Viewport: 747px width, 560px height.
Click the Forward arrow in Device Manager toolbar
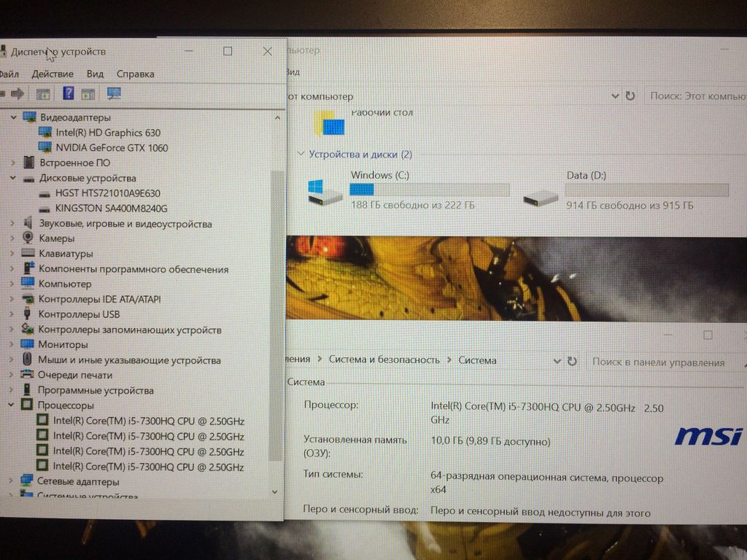click(x=18, y=93)
